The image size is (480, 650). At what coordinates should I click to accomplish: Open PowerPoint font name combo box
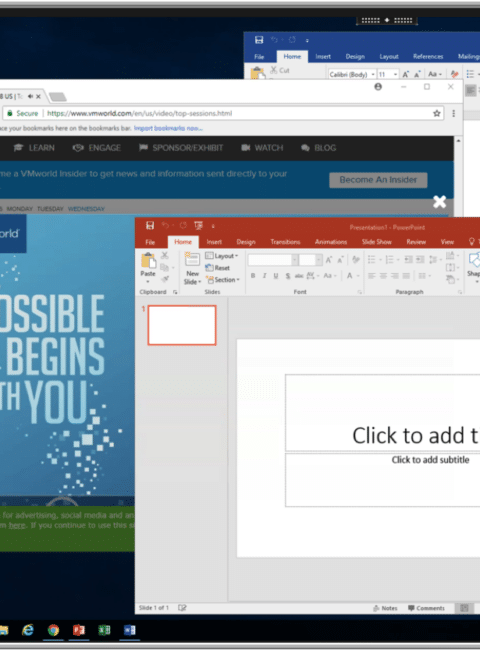pyautogui.click(x=273, y=260)
